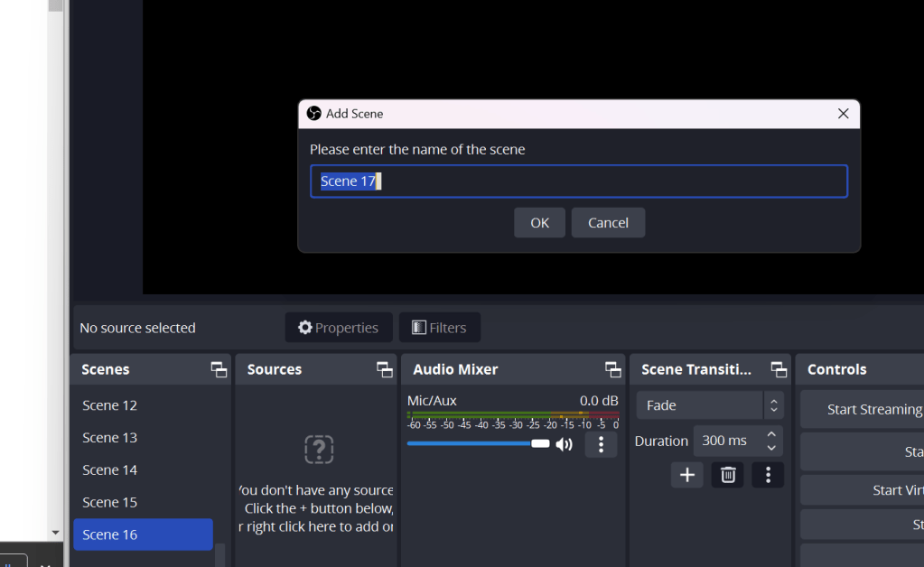The image size is (924, 567).
Task: Open source Filters
Action: tap(440, 328)
